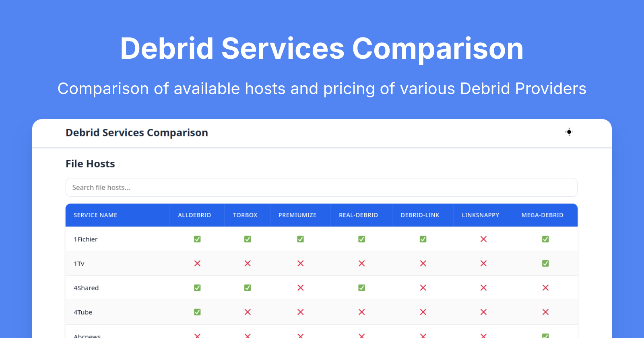Image resolution: width=644 pixels, height=338 pixels.
Task: Click 1Tv's Premiumize red cross
Action: point(300,263)
